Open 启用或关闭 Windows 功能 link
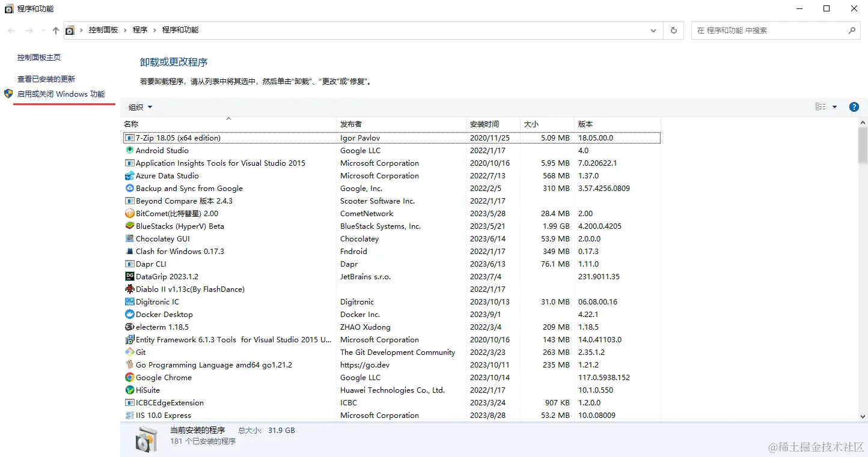 [61, 94]
